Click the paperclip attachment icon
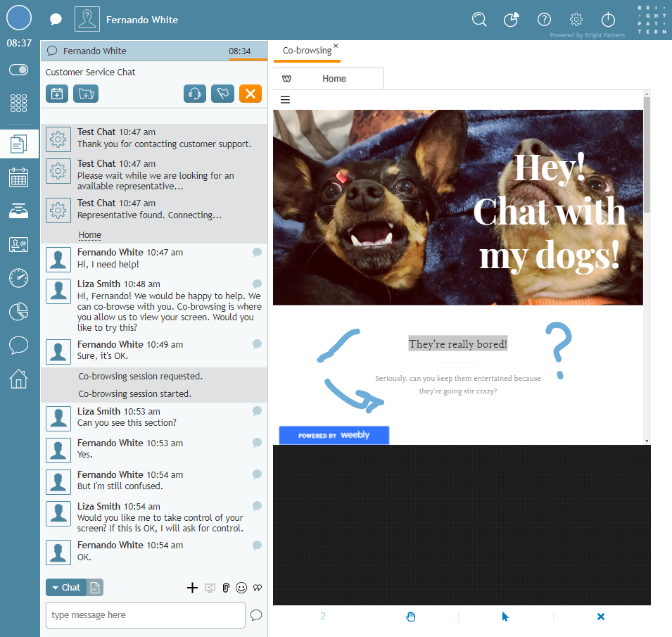This screenshot has width=672, height=637. click(x=225, y=588)
